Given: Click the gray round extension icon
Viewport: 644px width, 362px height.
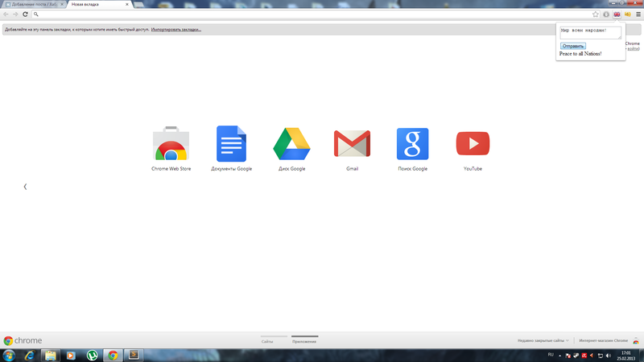Looking at the screenshot, I should (x=606, y=14).
